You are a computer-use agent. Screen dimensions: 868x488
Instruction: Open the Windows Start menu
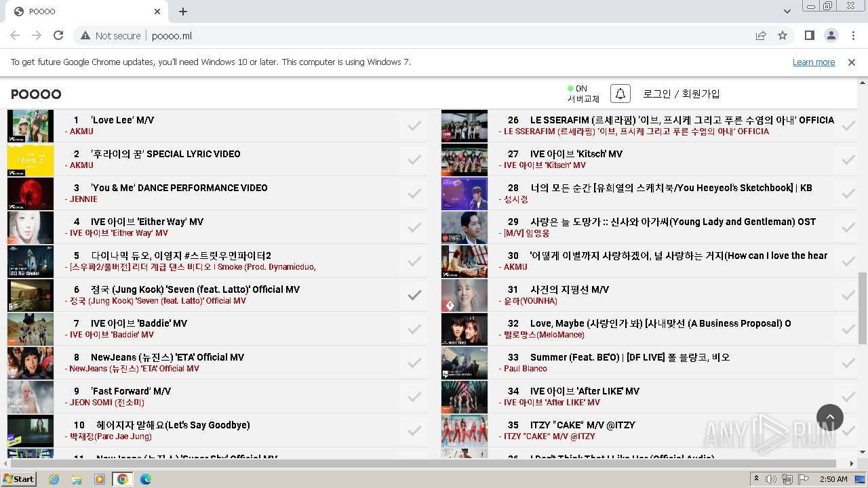tap(19, 479)
